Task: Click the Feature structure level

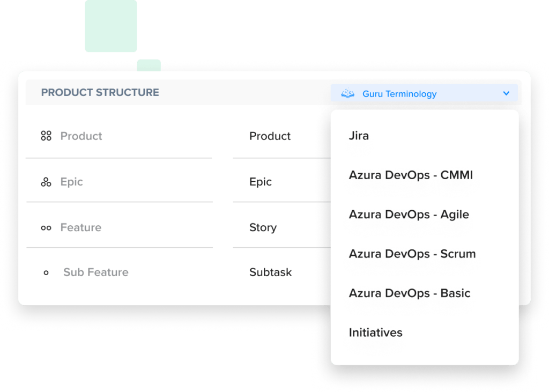Action: [x=120, y=227]
